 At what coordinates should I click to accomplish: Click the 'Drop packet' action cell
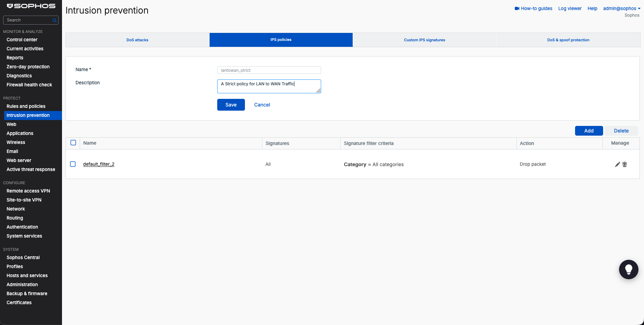pyautogui.click(x=532, y=164)
